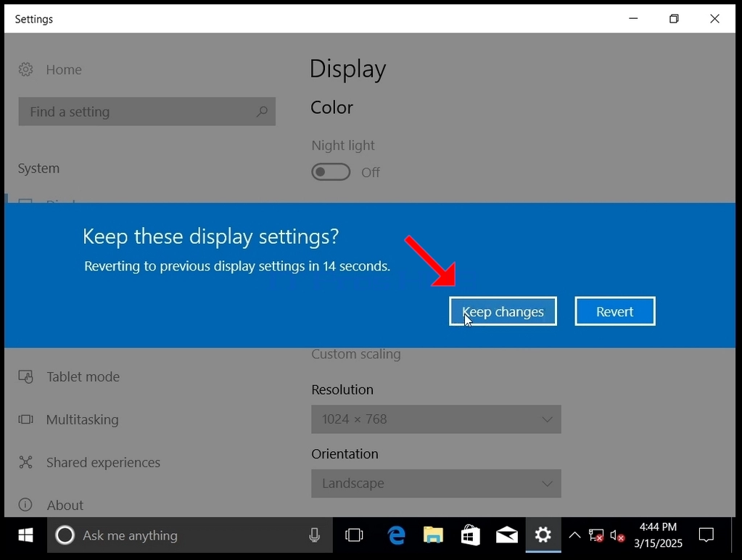
Task: Launch Microsoft Edge from taskbar
Action: (x=397, y=535)
